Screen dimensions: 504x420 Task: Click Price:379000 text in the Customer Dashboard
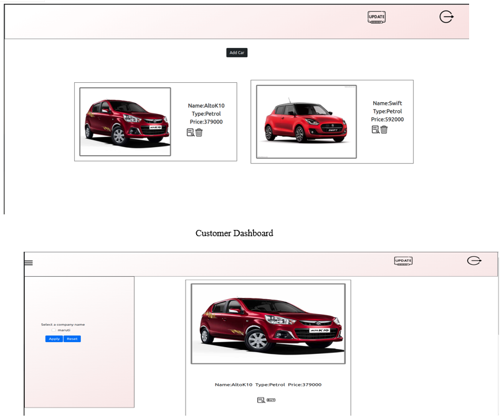click(305, 384)
